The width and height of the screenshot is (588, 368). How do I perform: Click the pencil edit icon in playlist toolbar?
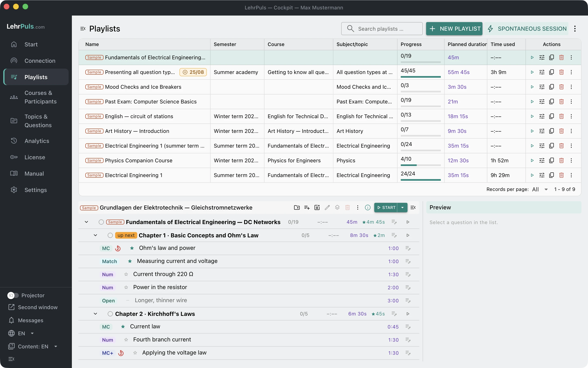(327, 207)
